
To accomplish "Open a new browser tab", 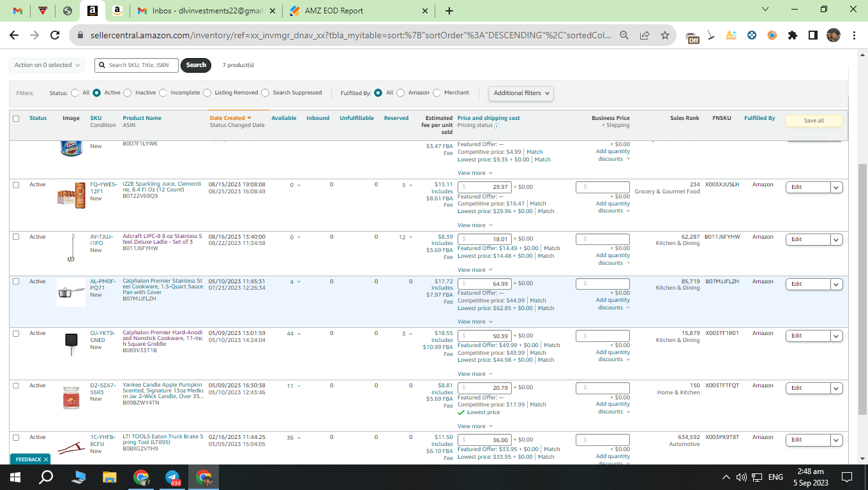I will click(449, 11).
